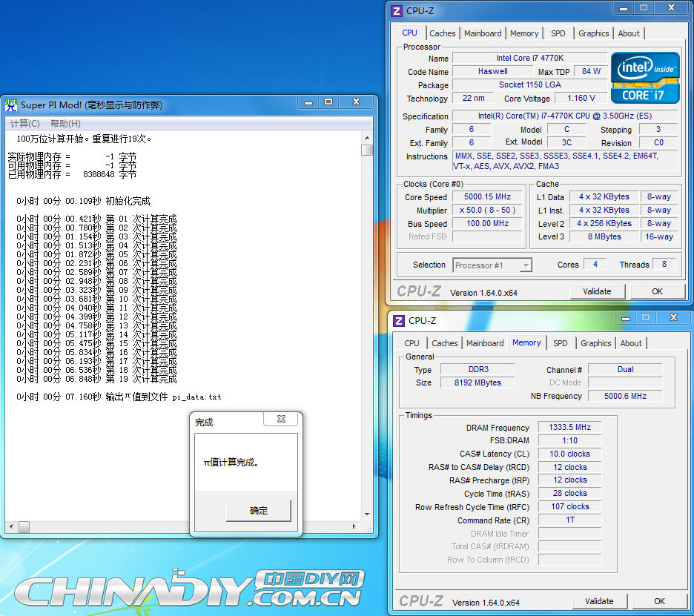Screen dimensions: 694x616
Task: Open Mainboard tab in top CPU-Z window
Action: [483, 33]
